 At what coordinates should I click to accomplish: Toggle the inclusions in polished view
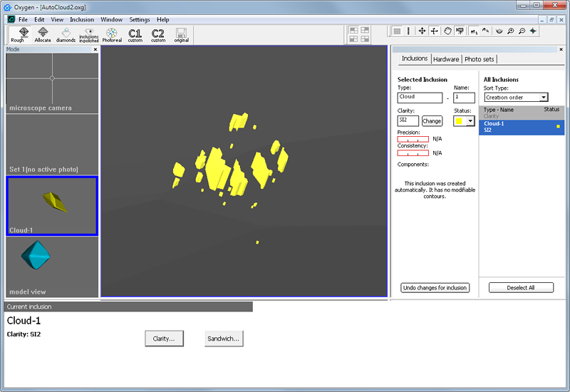pos(89,35)
